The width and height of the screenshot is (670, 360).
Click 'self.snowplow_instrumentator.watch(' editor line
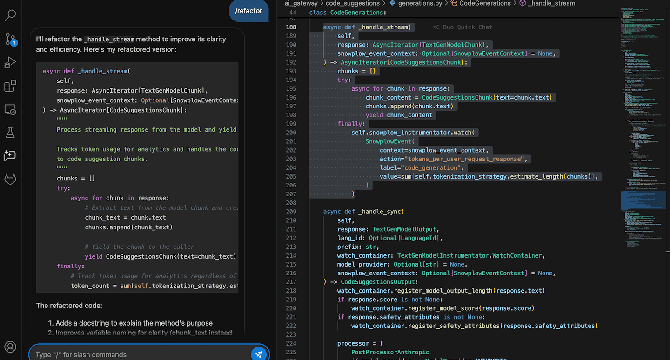point(413,132)
